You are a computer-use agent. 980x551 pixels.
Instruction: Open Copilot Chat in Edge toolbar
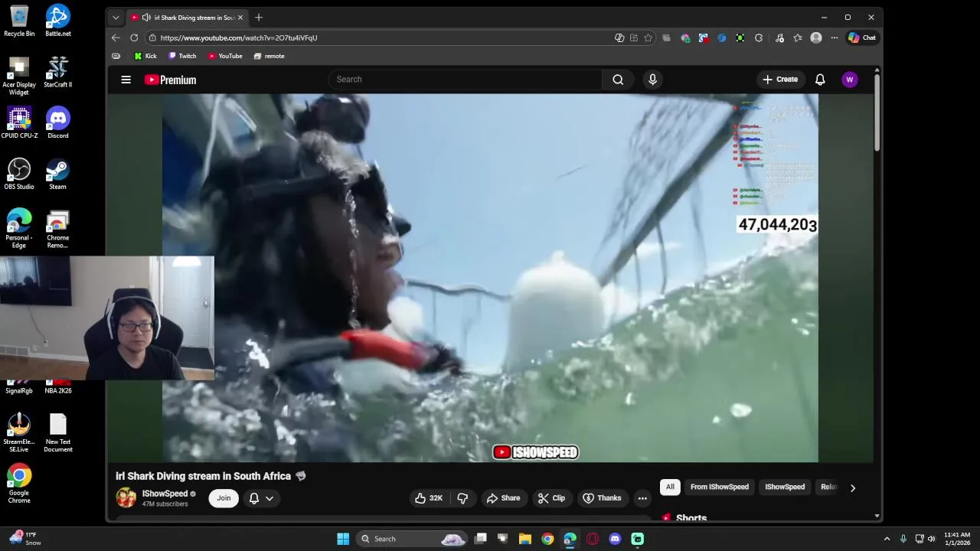click(x=861, y=37)
